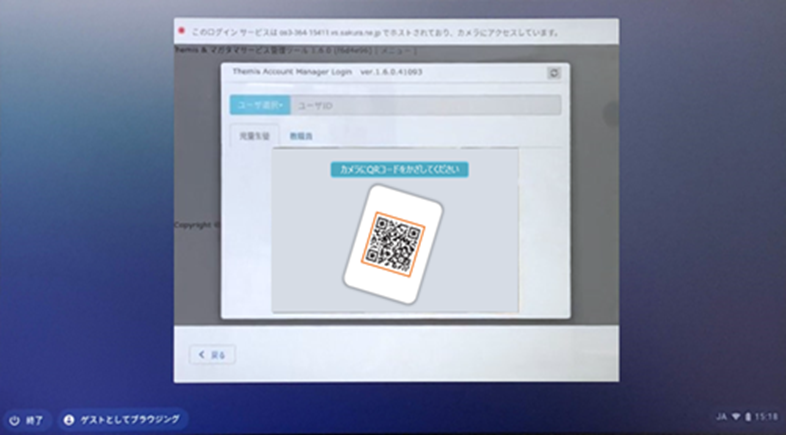Click the メニュー link in the background page
The height and width of the screenshot is (435, 786).
point(396,51)
